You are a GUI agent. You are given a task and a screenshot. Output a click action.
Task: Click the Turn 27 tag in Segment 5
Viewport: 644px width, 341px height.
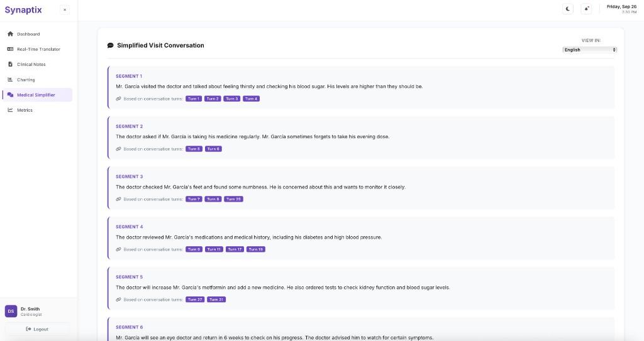[x=195, y=300]
